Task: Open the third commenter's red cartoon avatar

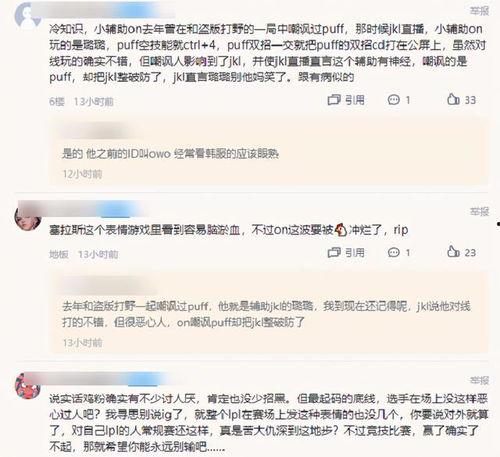Action: tap(28, 386)
